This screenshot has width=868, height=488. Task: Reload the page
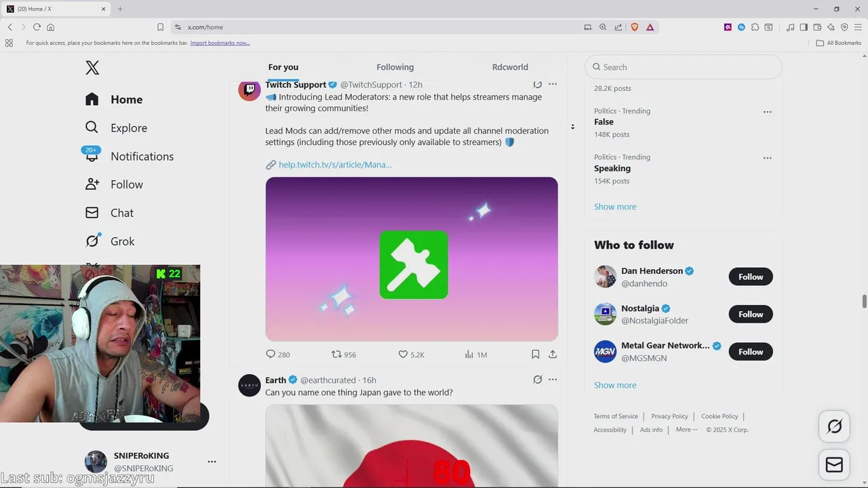click(37, 27)
